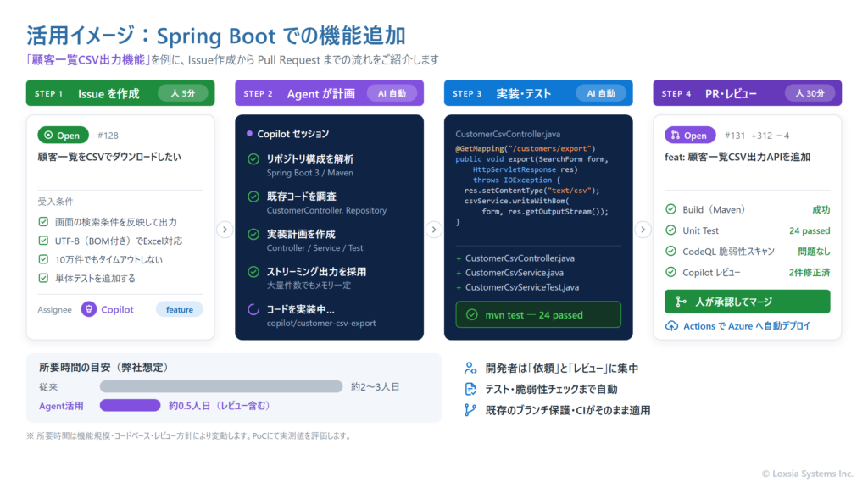The image size is (868, 488).
Task: Click issue number #128
Action: pos(108,136)
